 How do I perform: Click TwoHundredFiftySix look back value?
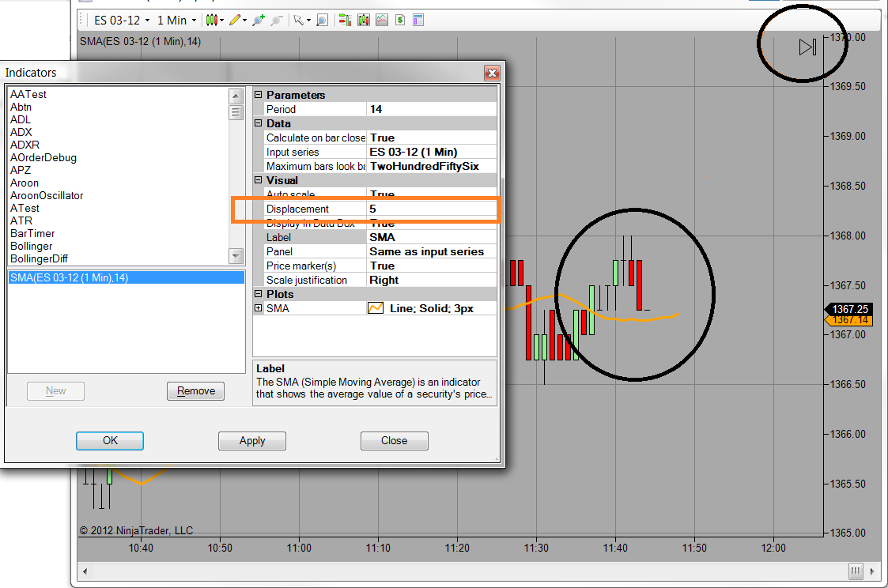[x=432, y=166]
